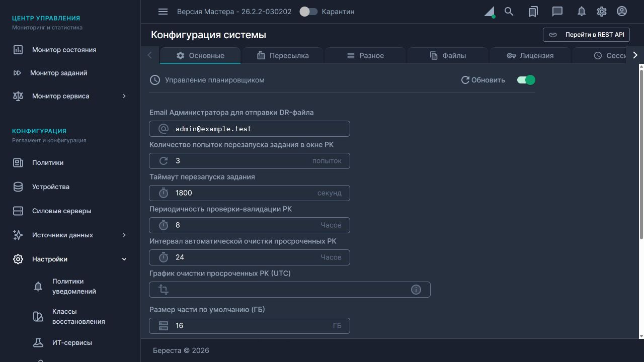Click the search magnifier icon
This screenshot has height=362, width=644.
[509, 12]
